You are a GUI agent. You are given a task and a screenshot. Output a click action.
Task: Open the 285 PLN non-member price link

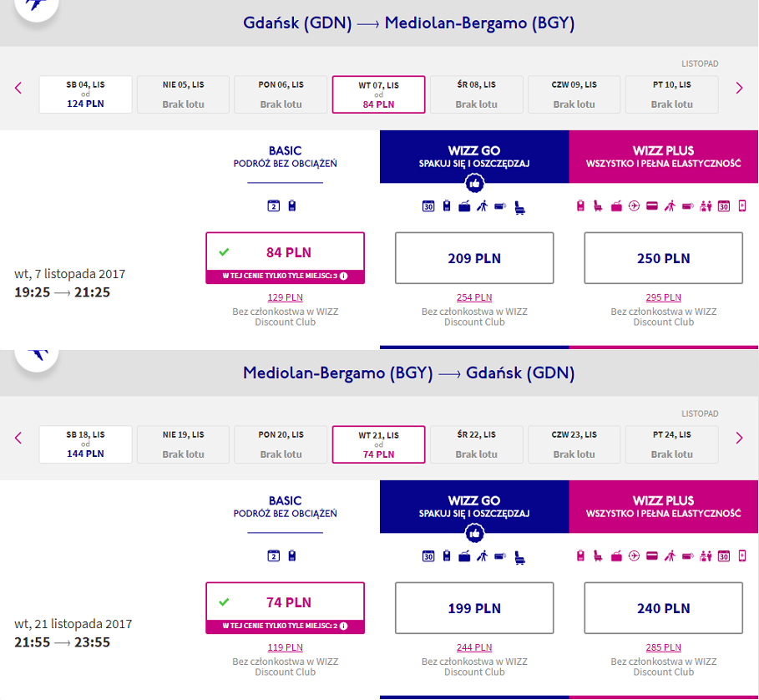click(664, 647)
